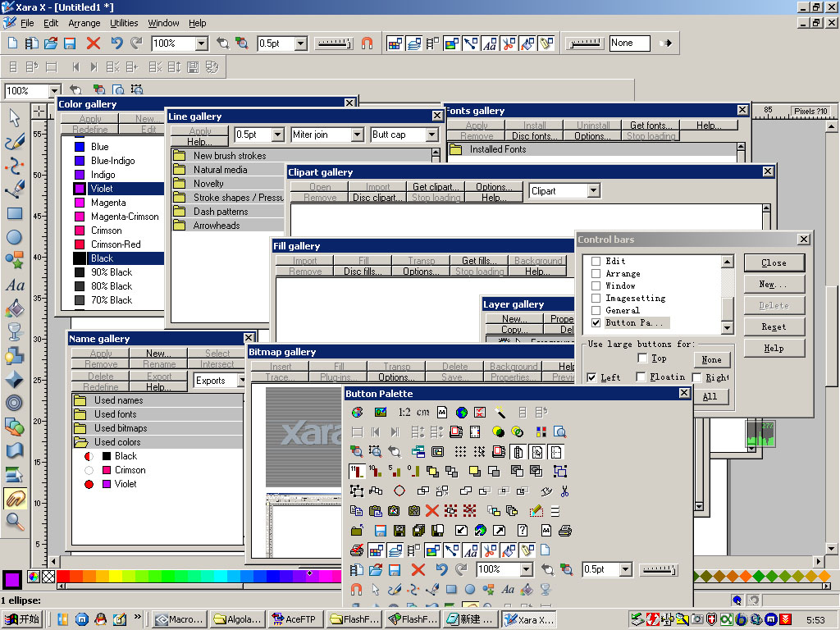
Task: Select the Push hand tool in left toolbar
Action: (x=15, y=498)
